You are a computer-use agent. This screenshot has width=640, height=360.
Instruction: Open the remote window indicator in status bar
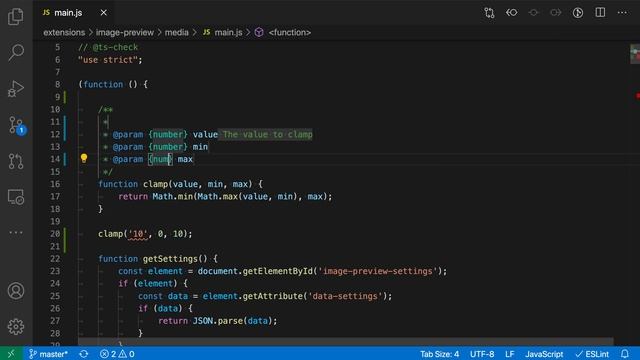(11, 353)
